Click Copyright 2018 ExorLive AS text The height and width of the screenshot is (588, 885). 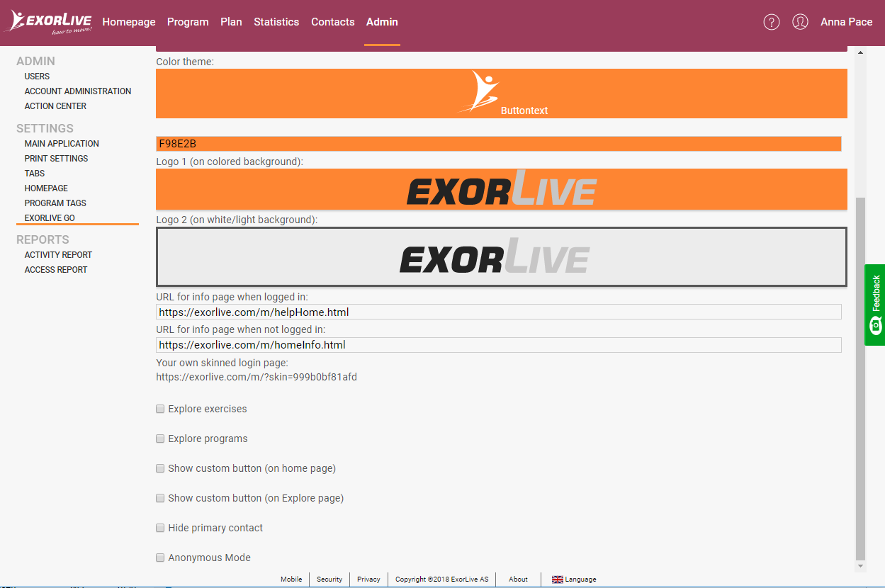coord(441,579)
